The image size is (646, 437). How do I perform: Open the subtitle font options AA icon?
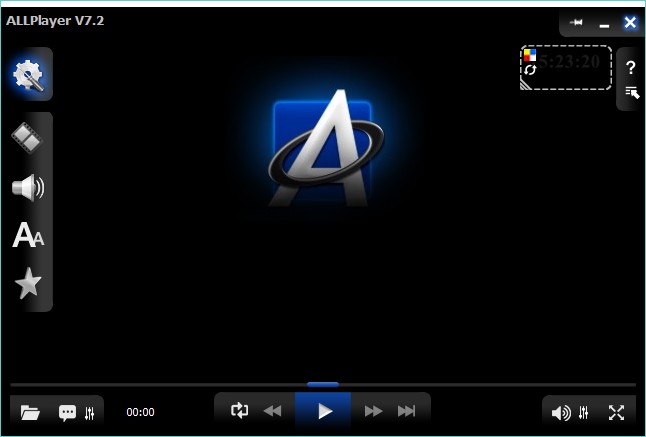pyautogui.click(x=28, y=235)
